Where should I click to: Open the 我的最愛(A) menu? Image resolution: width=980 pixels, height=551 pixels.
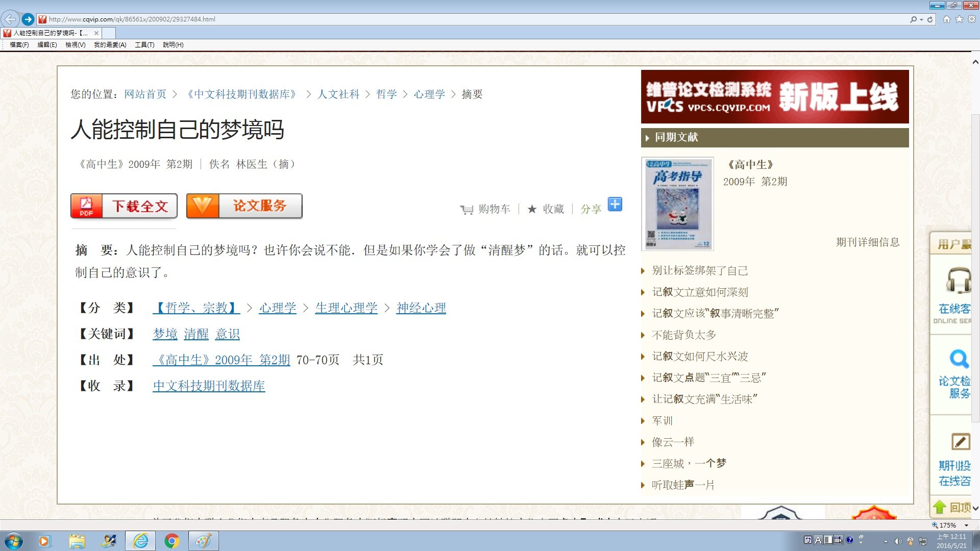(110, 45)
